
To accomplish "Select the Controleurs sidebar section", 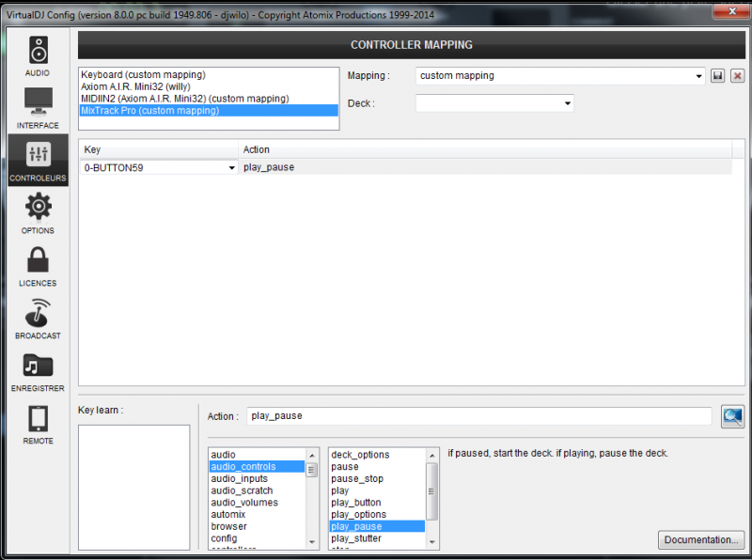I will [x=38, y=160].
